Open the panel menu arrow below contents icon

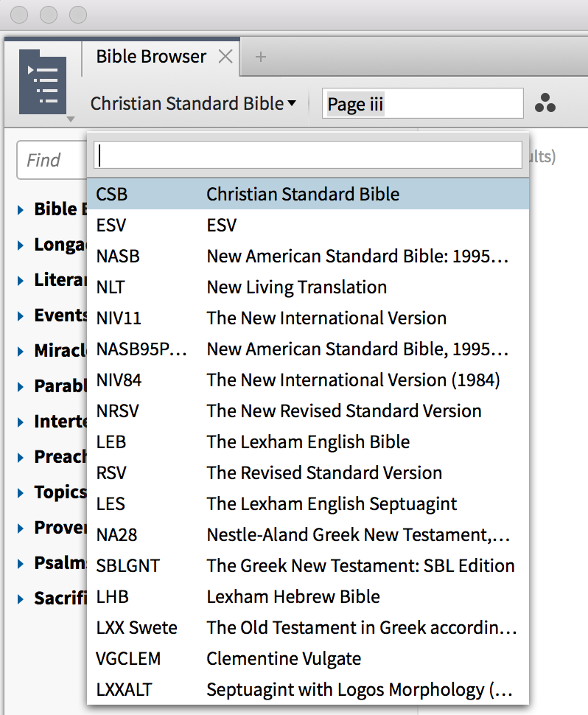(70, 119)
